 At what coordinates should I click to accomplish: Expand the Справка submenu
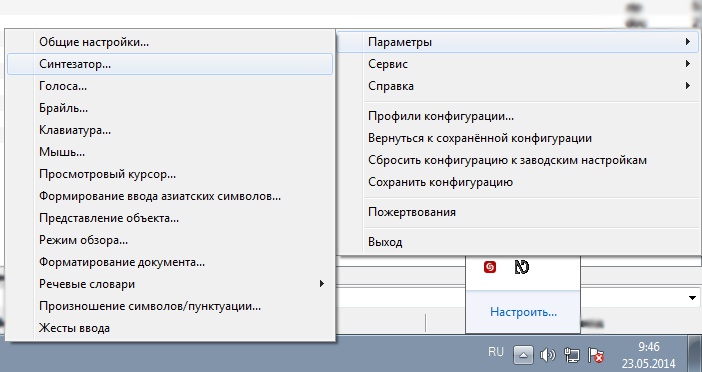[x=530, y=86]
